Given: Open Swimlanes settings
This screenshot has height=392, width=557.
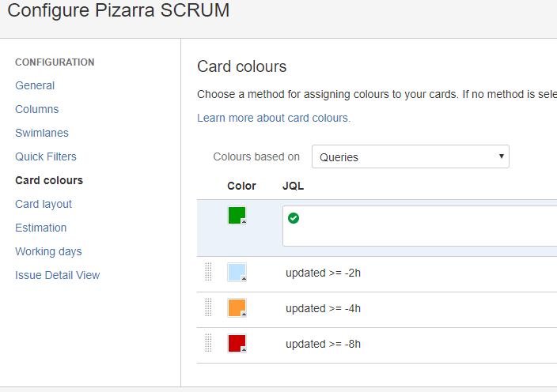Looking at the screenshot, I should (42, 133).
